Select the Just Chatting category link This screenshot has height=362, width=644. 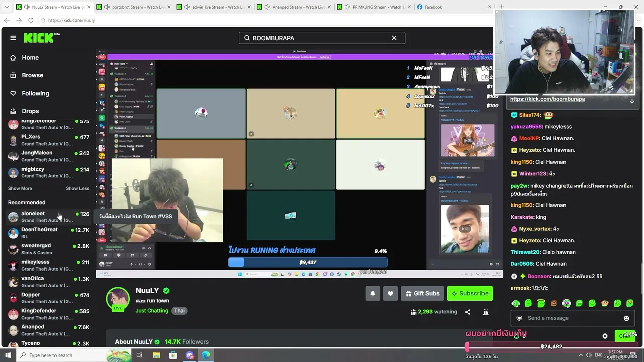coord(151,311)
